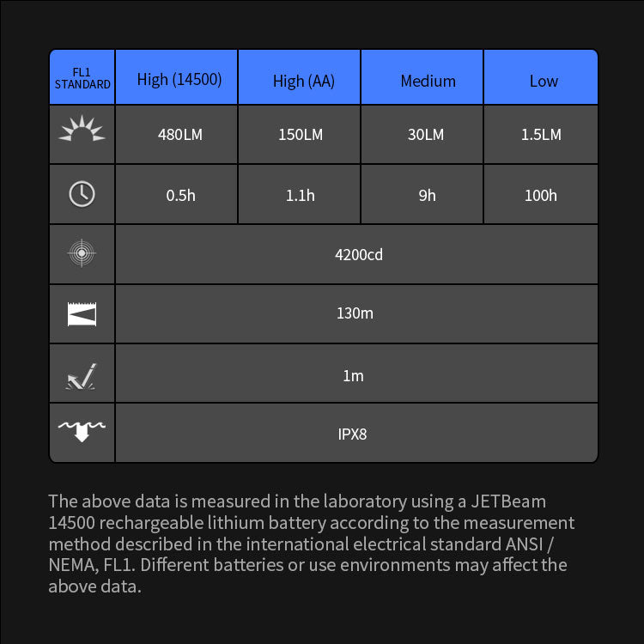Select the 1.5LM value cell
Viewport: 644px width, 644px height.
pos(541,135)
